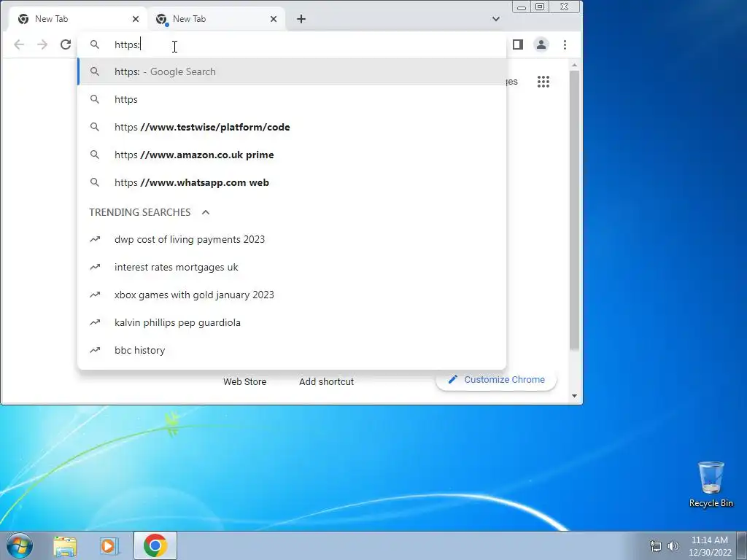
Task: Click trending arrow icon beside bbc history
Action: point(95,350)
